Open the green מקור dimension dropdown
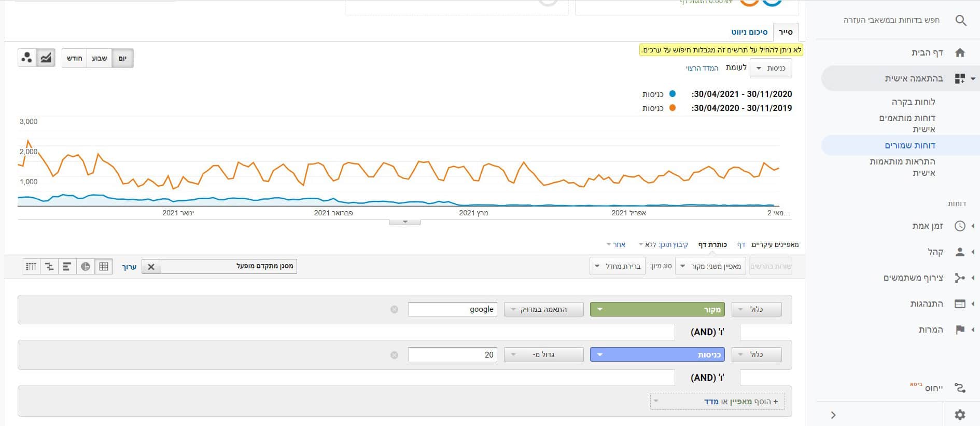 tap(657, 309)
